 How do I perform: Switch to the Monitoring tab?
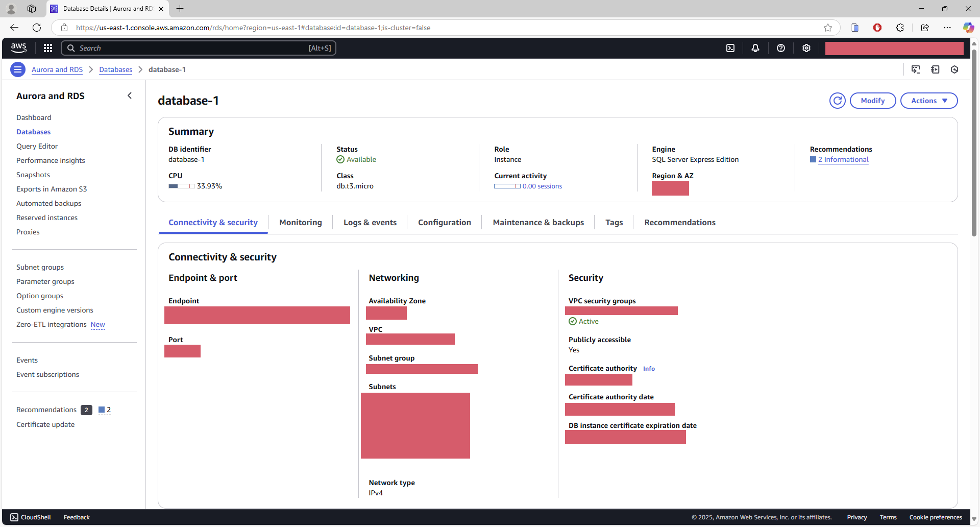[301, 223]
